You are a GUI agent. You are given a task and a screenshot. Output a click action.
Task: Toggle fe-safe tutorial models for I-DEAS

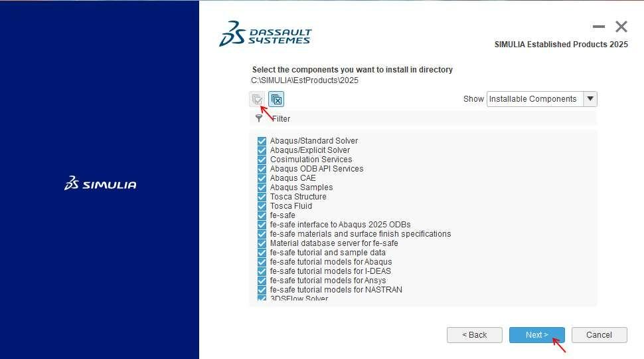point(262,271)
